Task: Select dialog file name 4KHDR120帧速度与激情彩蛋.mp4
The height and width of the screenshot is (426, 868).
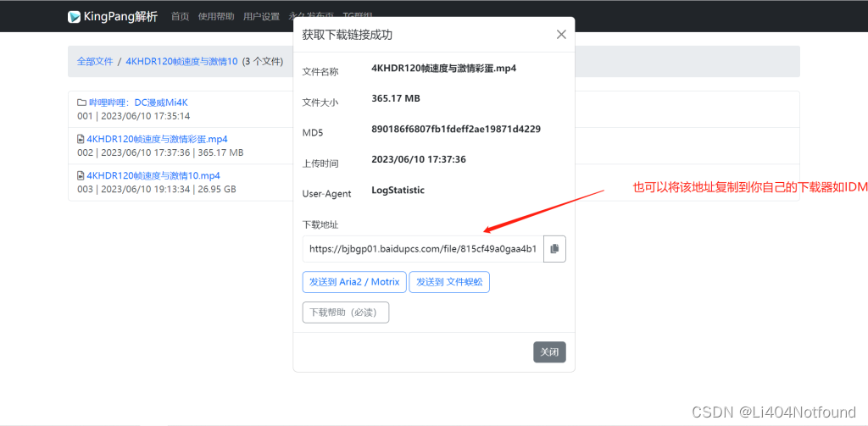Action: [444, 68]
